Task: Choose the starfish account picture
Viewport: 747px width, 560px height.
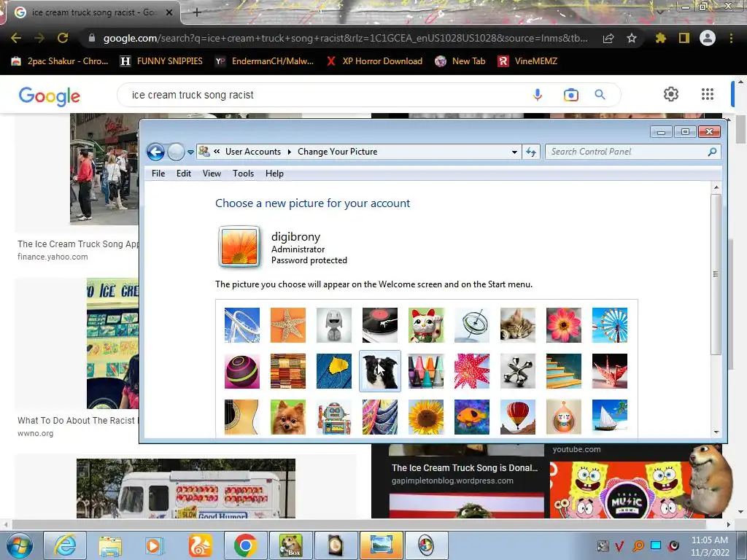Action: pyautogui.click(x=287, y=325)
